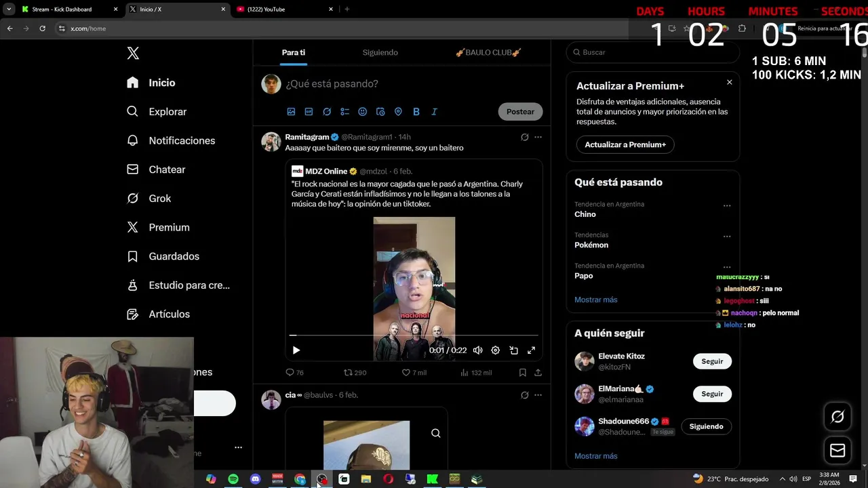Open more options on cia's post
868x488 pixels.
click(538, 395)
